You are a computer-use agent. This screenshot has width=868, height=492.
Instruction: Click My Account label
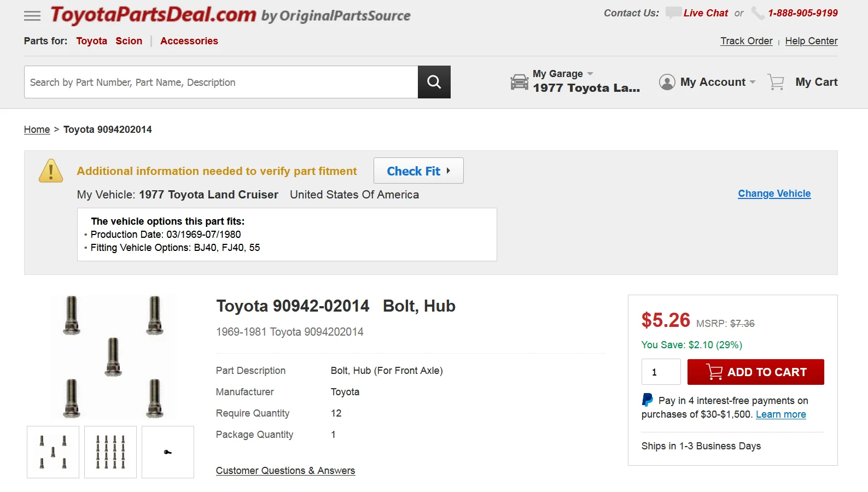[713, 82]
